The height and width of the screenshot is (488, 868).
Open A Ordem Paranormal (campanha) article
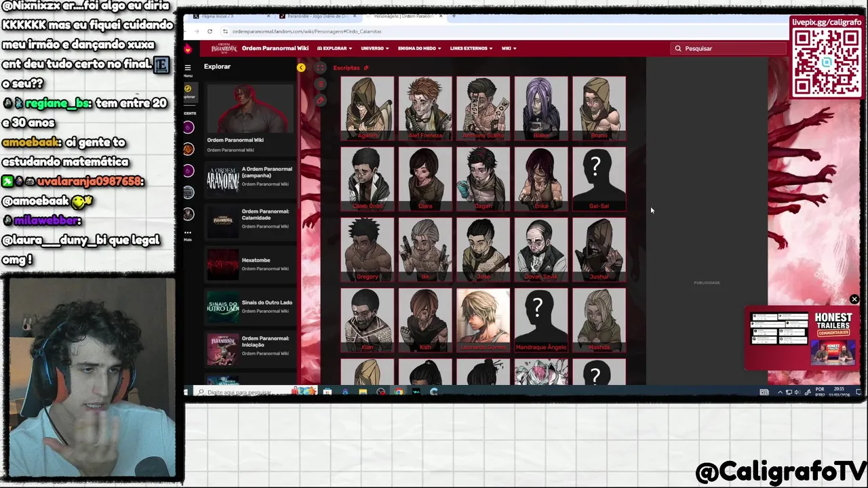point(250,179)
